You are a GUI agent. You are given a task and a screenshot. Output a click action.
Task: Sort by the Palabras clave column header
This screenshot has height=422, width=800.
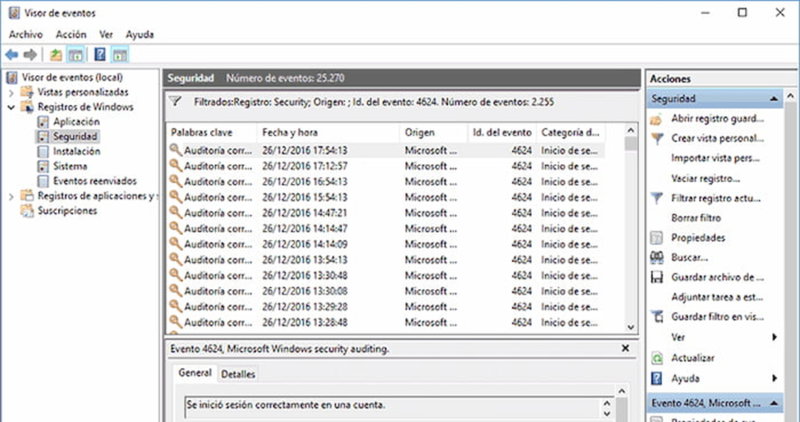(212, 133)
